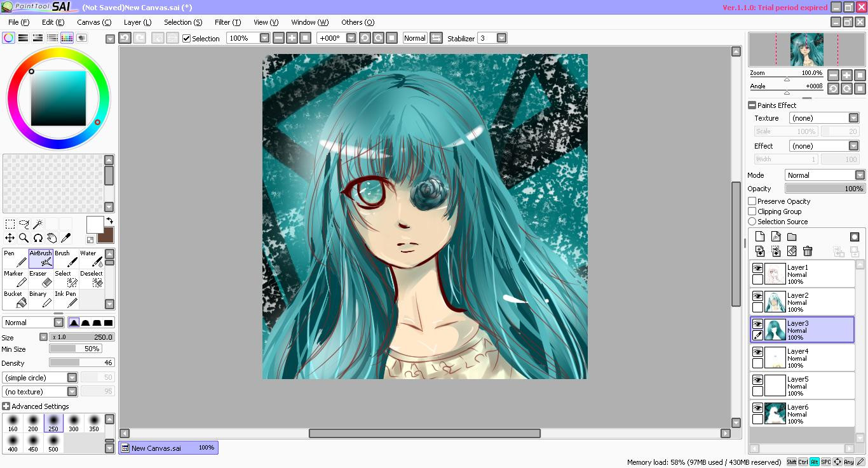868x468 pixels.
Task: Click the undo arrow in toolbar
Action: click(125, 38)
